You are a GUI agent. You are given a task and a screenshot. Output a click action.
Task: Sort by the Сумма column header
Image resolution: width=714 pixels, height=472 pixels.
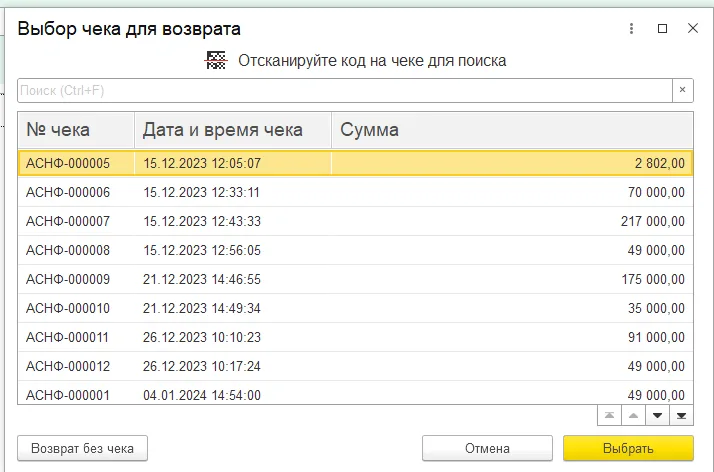click(x=512, y=130)
